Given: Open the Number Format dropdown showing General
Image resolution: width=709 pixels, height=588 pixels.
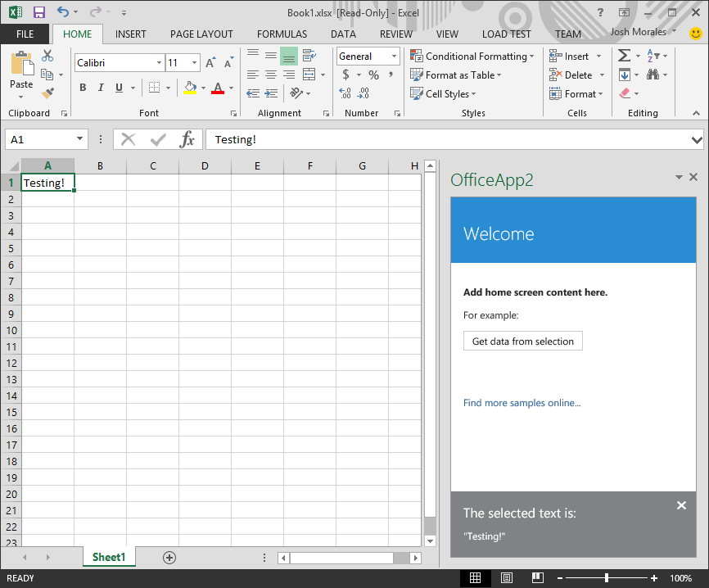Looking at the screenshot, I should (x=392, y=56).
